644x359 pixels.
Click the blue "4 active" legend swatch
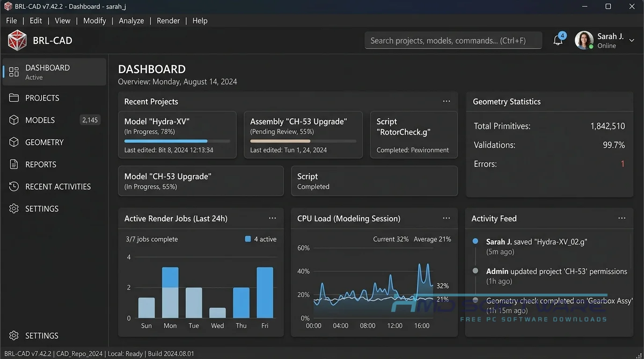248,239
